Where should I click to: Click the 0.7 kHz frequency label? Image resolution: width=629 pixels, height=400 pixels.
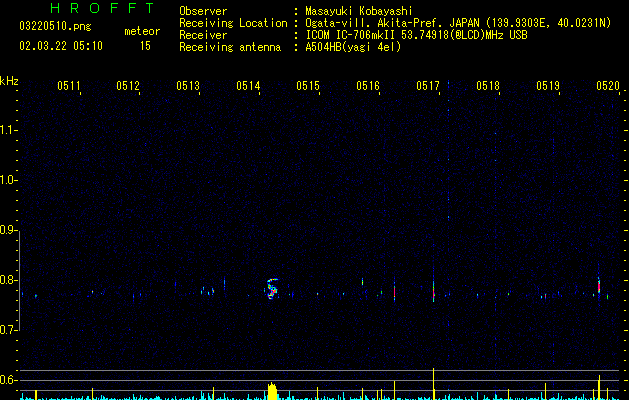[x=9, y=330]
